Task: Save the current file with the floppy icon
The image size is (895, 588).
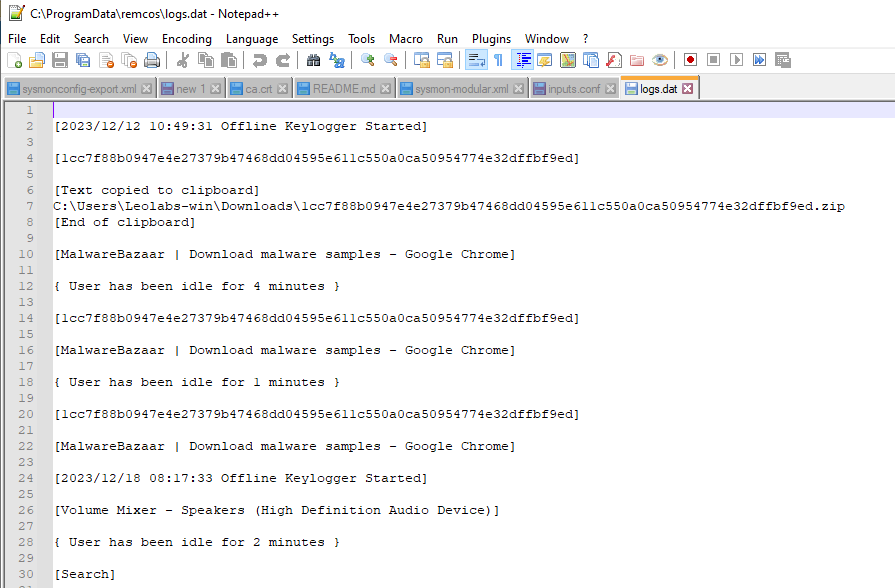Action: (x=60, y=60)
